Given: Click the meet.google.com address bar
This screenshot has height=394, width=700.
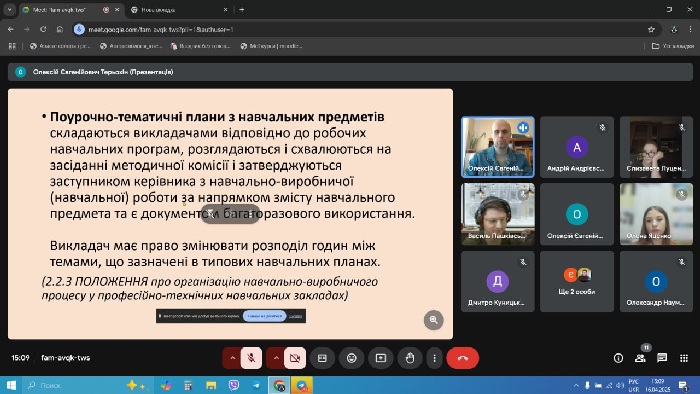Looking at the screenshot, I should point(357,29).
